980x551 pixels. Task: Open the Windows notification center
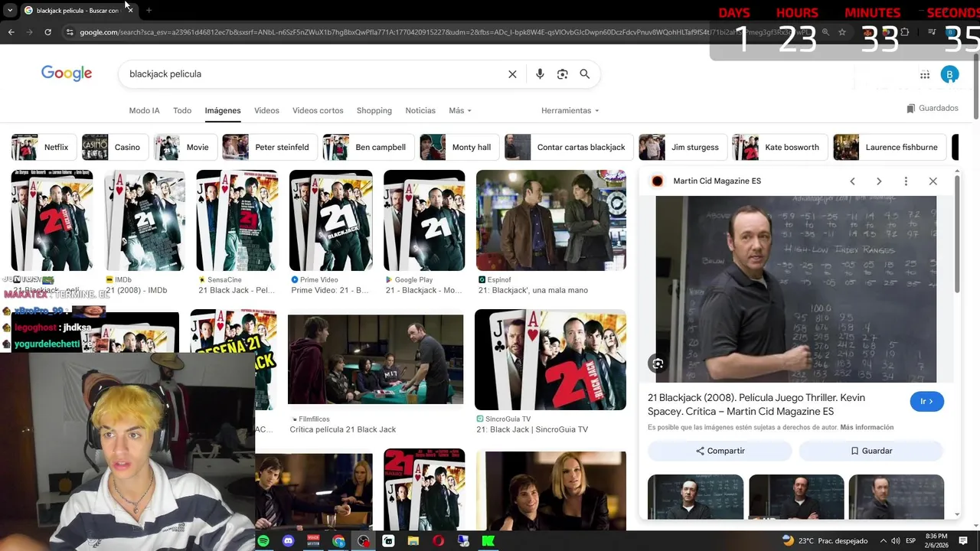coord(965,541)
